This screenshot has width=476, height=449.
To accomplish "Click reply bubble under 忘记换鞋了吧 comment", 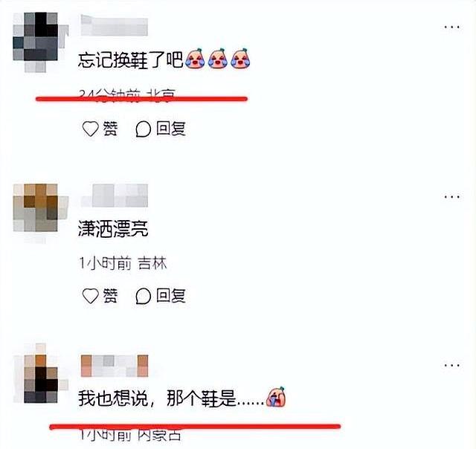I will (x=143, y=129).
